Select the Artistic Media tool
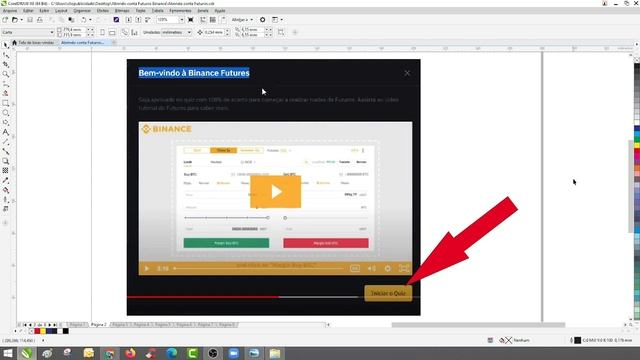Image resolution: width=640 pixels, height=360 pixels. click(x=6, y=93)
